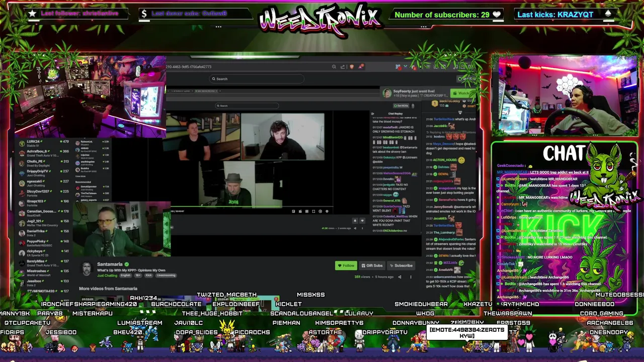Click the share icon beside 351 views
The height and width of the screenshot is (362, 644).
[x=400, y=277]
